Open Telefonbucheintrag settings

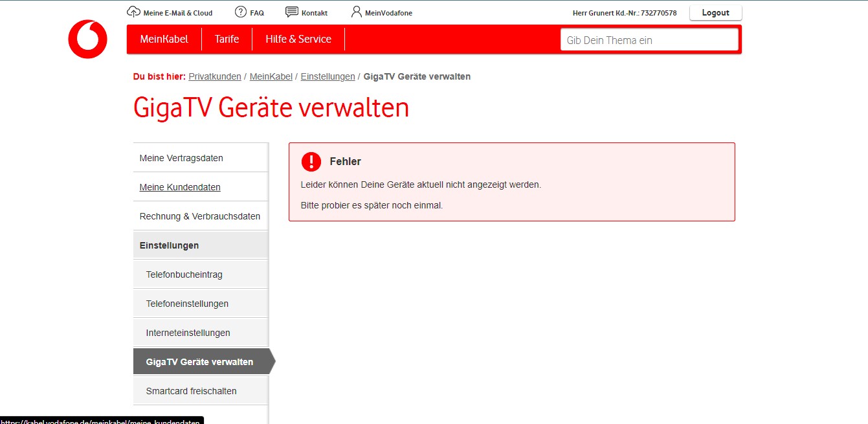[x=201, y=274]
